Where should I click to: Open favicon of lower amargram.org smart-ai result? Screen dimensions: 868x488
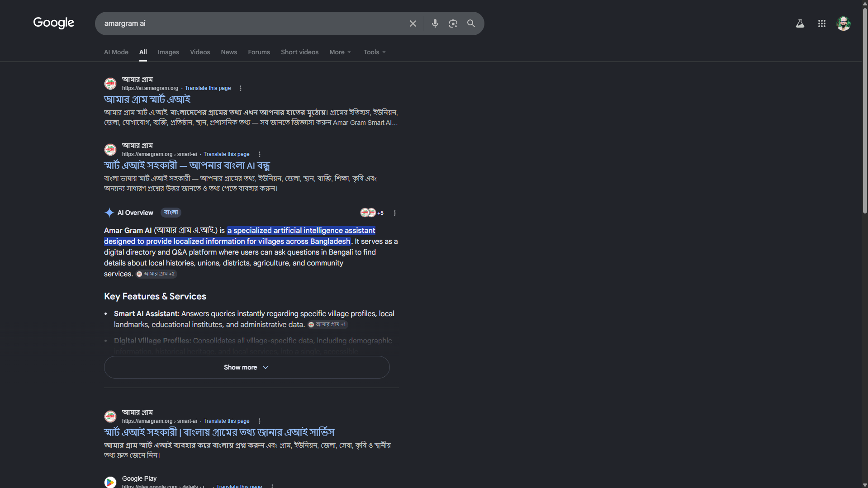point(110,417)
